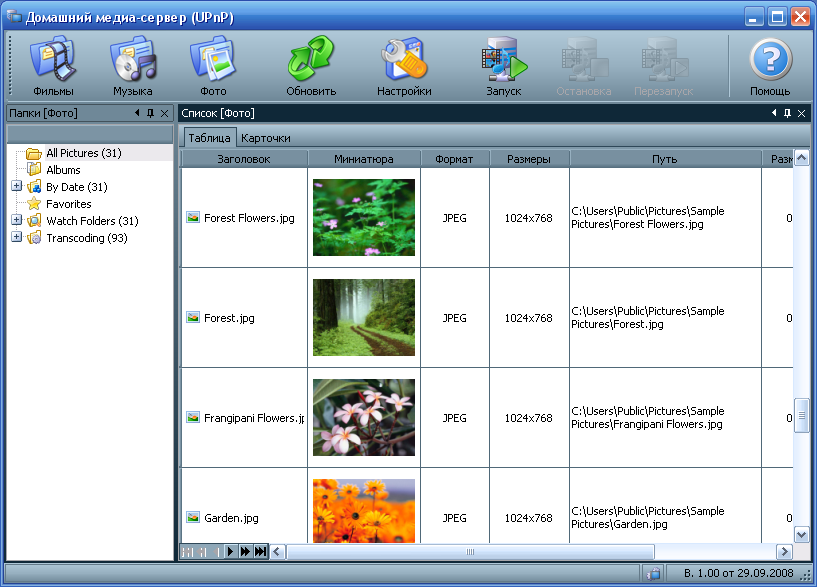The image size is (817, 587).
Task: Click the status bar network device icon
Action: click(x=653, y=573)
